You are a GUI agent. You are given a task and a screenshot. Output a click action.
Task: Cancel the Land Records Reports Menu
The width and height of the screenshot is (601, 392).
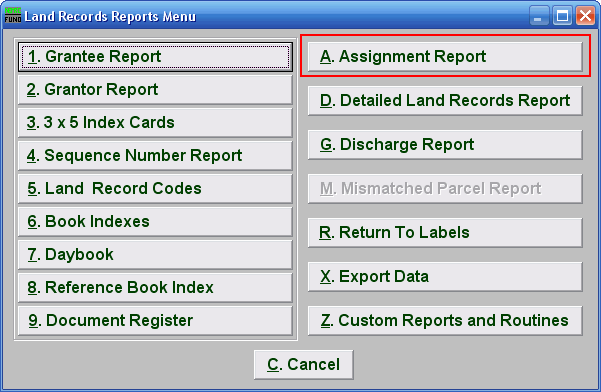click(304, 365)
